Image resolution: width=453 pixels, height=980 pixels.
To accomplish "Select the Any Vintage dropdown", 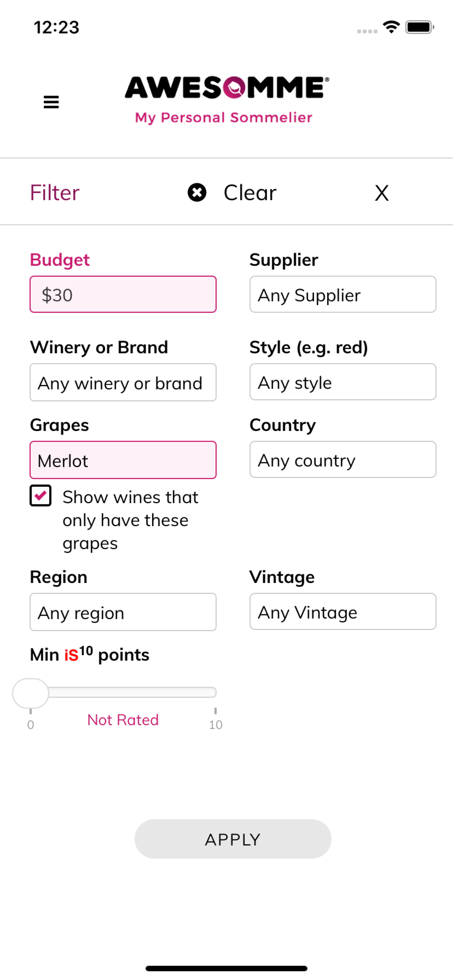I will (x=342, y=611).
